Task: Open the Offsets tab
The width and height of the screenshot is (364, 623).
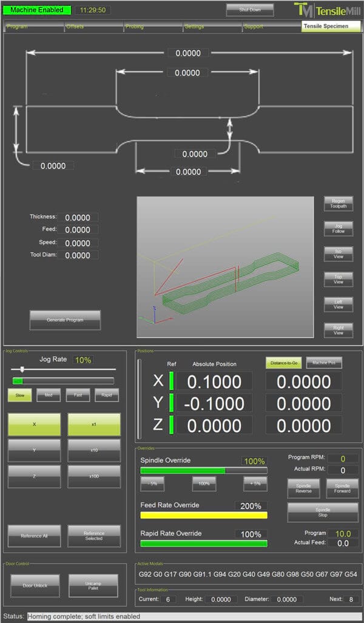Action: click(93, 27)
